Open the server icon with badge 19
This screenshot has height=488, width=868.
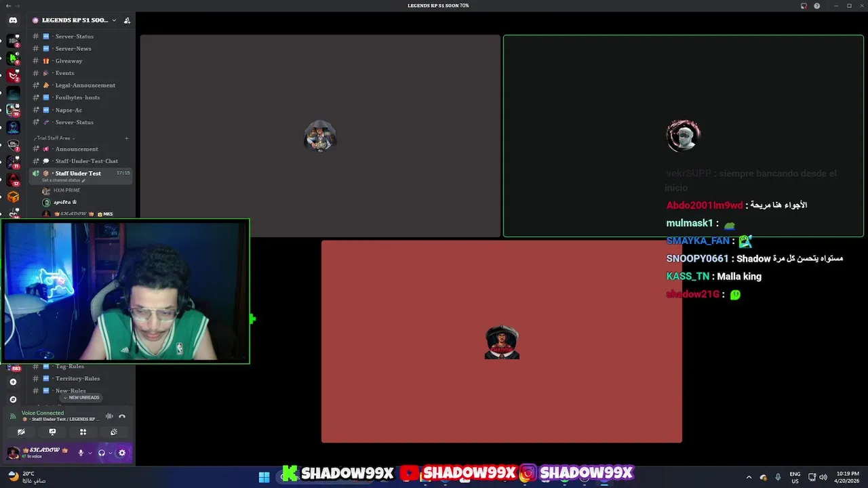[13, 109]
